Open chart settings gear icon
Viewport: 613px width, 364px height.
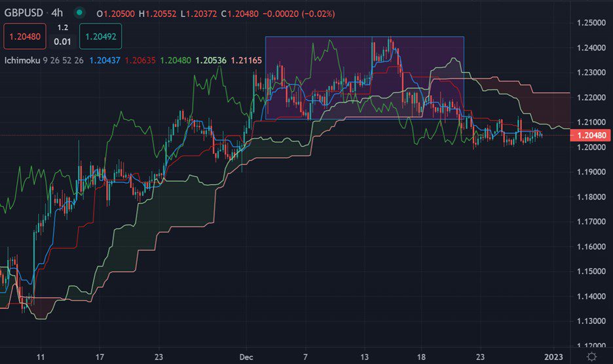click(591, 357)
